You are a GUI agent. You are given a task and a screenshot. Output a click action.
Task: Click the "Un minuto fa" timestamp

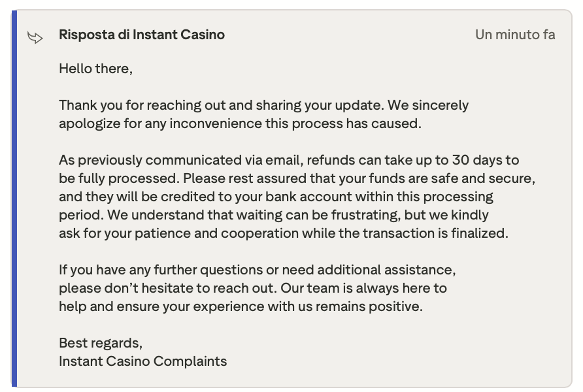[515, 35]
